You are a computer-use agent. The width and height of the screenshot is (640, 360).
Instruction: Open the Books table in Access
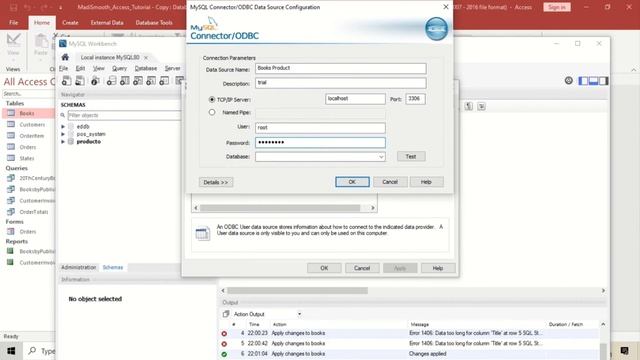point(28,113)
